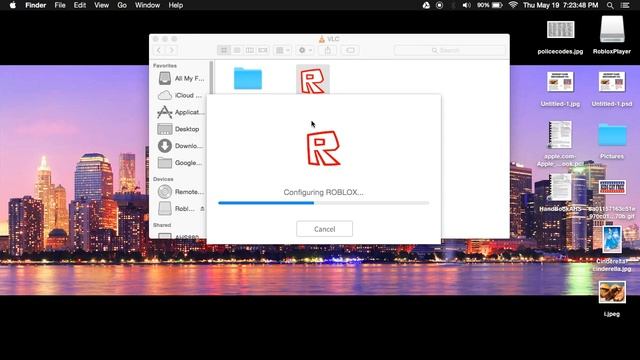Select Applications in Finder sidebar
Screen dimensions: 640x360
click(181, 112)
